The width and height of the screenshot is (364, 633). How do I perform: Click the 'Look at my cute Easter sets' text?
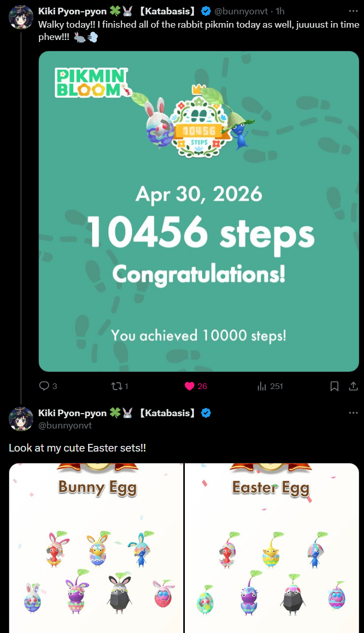[77, 447]
